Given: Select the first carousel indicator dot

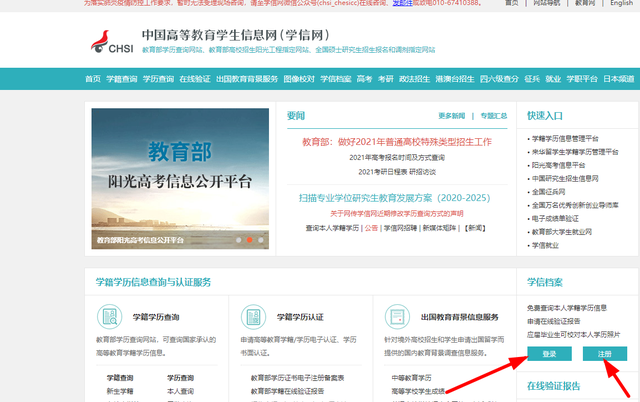Looking at the screenshot, I should tap(238, 240).
